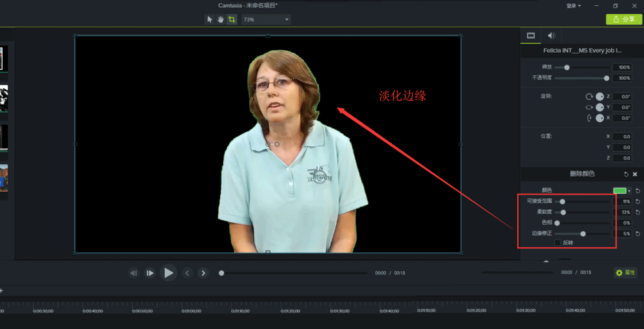
Task: Click the rotation X 0.0° field
Action: (x=622, y=118)
